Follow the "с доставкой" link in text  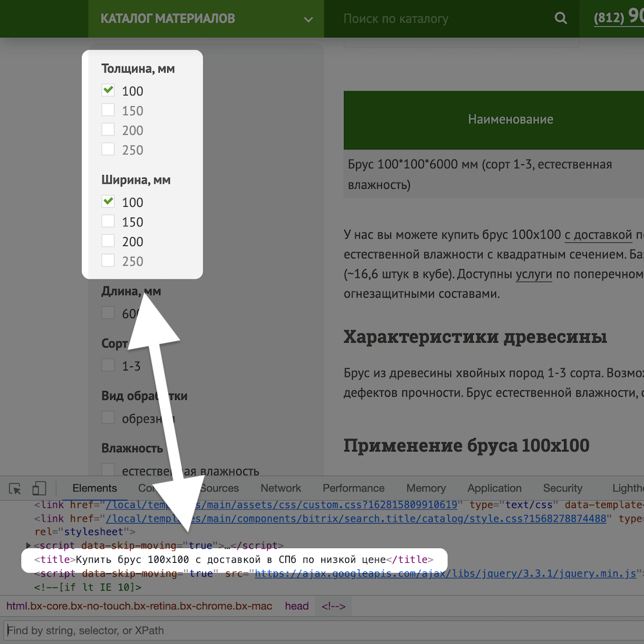(598, 235)
